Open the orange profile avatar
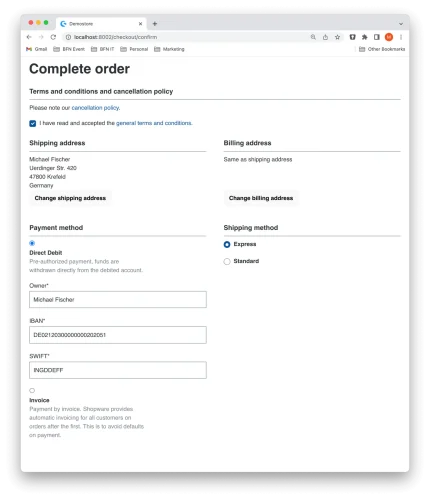The width and height of the screenshot is (430, 500). tap(389, 37)
